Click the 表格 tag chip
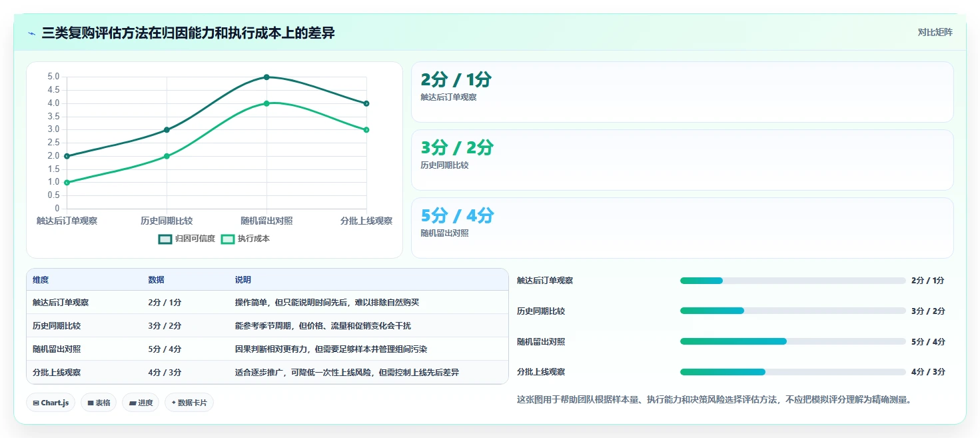The height and width of the screenshot is (438, 980). coord(99,403)
